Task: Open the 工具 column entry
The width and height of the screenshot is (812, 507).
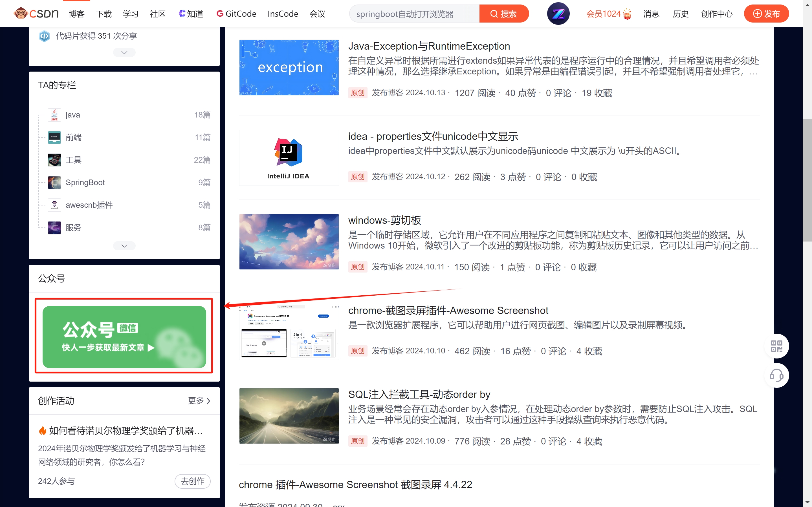Action: click(74, 160)
